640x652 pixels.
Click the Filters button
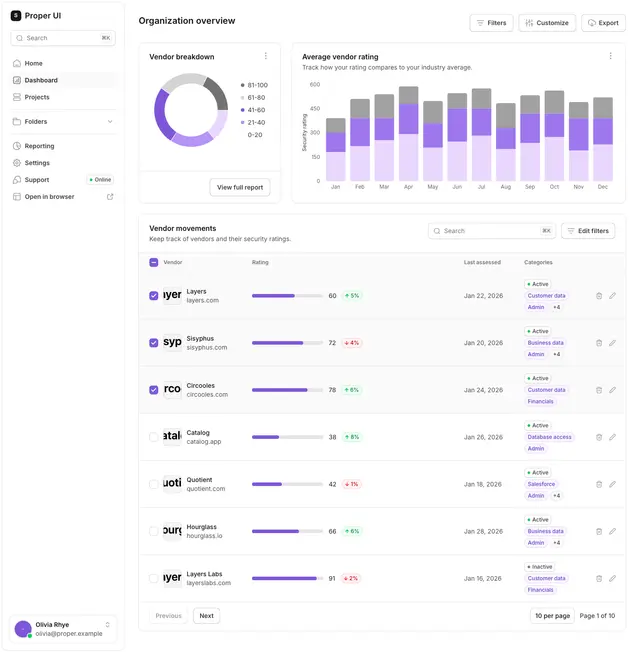coord(492,23)
